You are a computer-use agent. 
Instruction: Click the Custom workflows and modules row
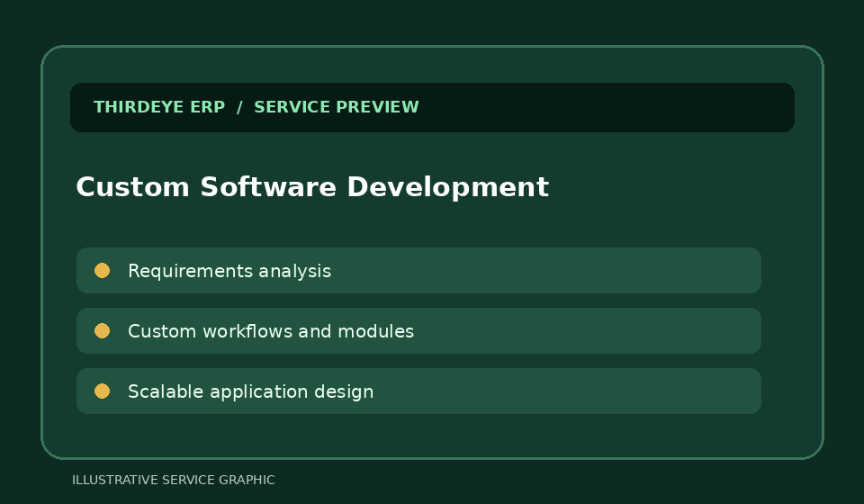point(418,331)
